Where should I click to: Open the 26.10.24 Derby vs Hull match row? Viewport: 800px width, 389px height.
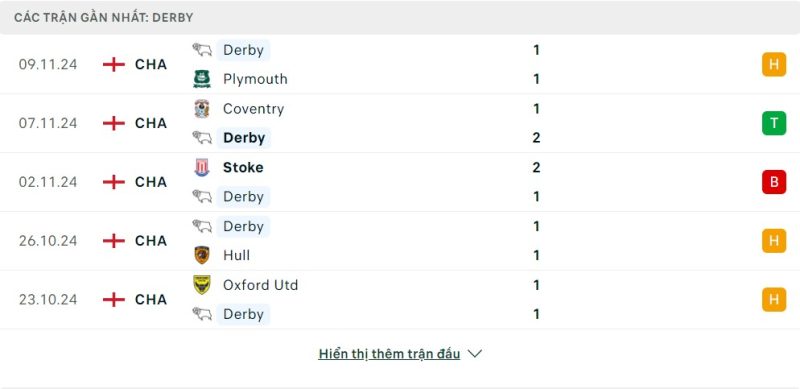400,240
